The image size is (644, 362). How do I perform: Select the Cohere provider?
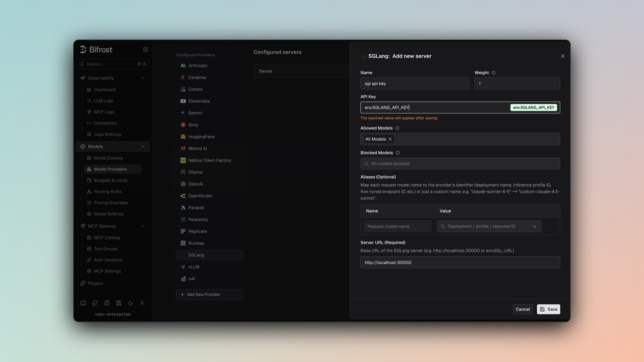(x=209, y=89)
